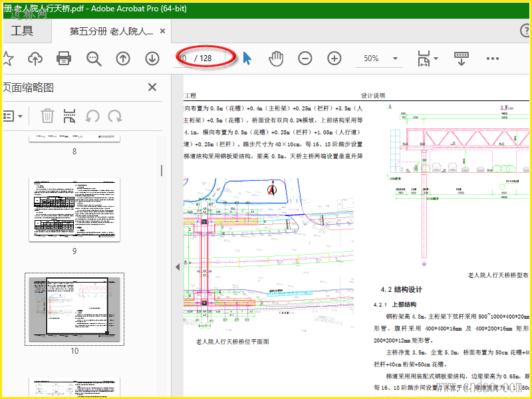Screen dimensions: 532x399
Task: Click the page label 9 under thumbnail
Action: coord(74,251)
